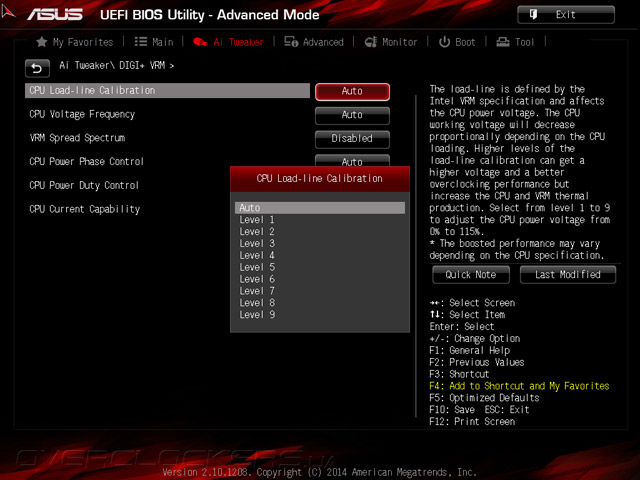The height and width of the screenshot is (480, 640).
Task: Click the Exit button label
Action: click(565, 15)
